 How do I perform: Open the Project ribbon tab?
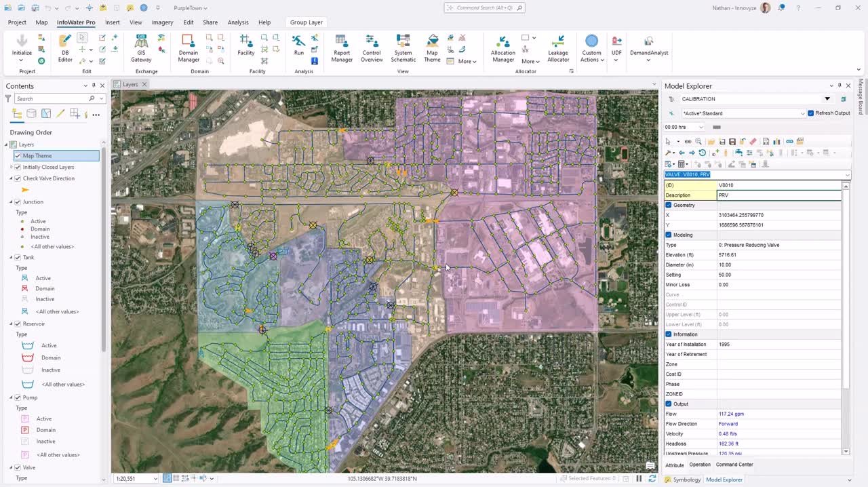17,22
